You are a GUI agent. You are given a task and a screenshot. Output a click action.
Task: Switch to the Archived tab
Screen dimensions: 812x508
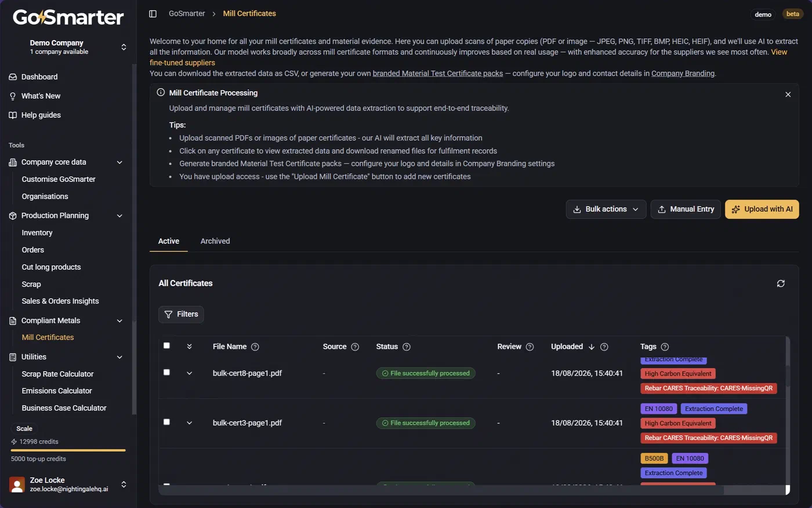coord(215,241)
